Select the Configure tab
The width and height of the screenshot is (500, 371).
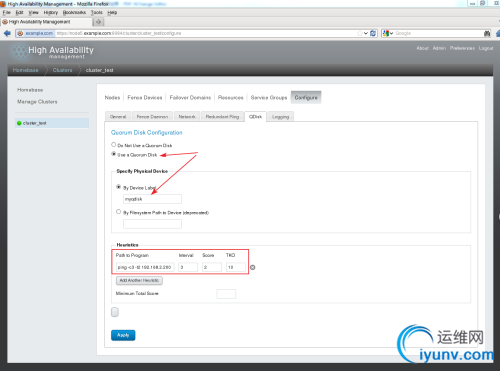coord(306,98)
